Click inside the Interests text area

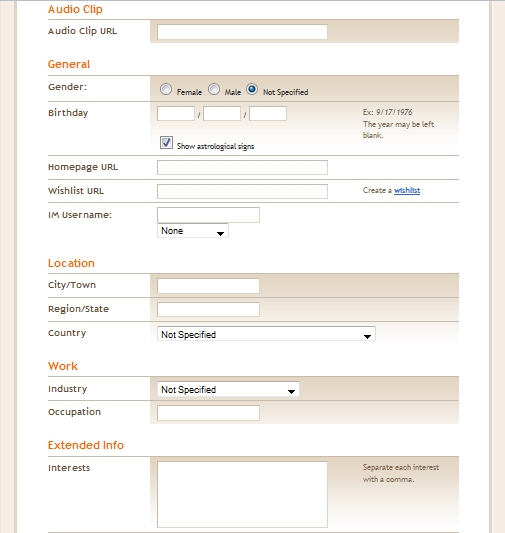click(242, 494)
